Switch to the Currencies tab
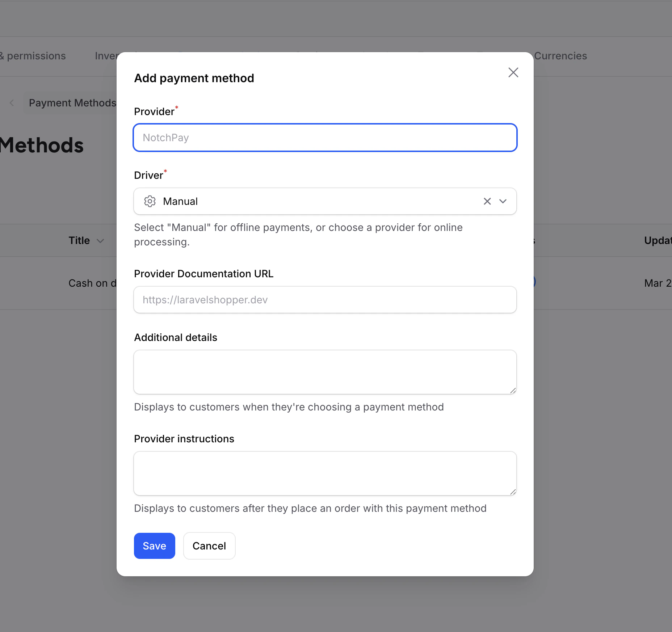This screenshot has height=632, width=672. point(561,56)
